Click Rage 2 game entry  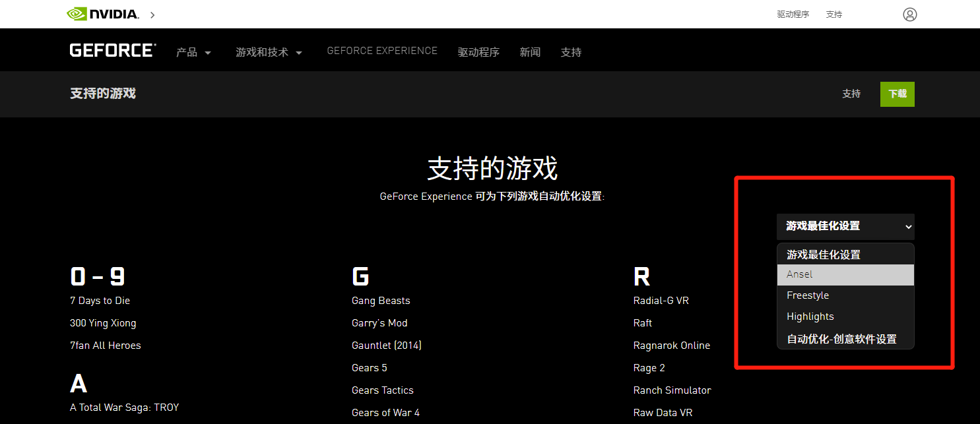point(649,368)
